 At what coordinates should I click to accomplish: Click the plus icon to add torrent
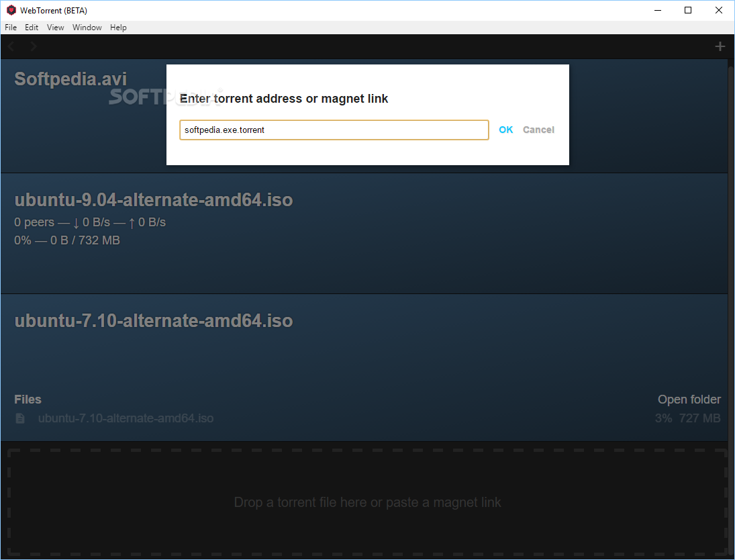720,46
